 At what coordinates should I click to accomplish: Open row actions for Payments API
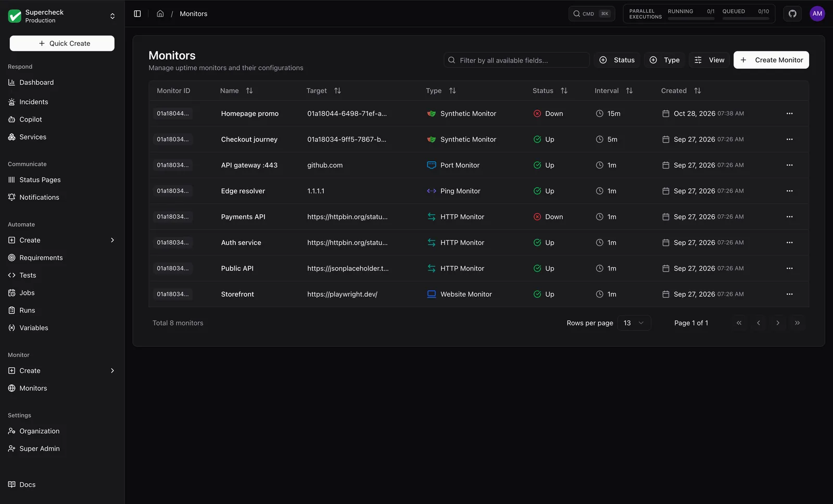tap(789, 217)
